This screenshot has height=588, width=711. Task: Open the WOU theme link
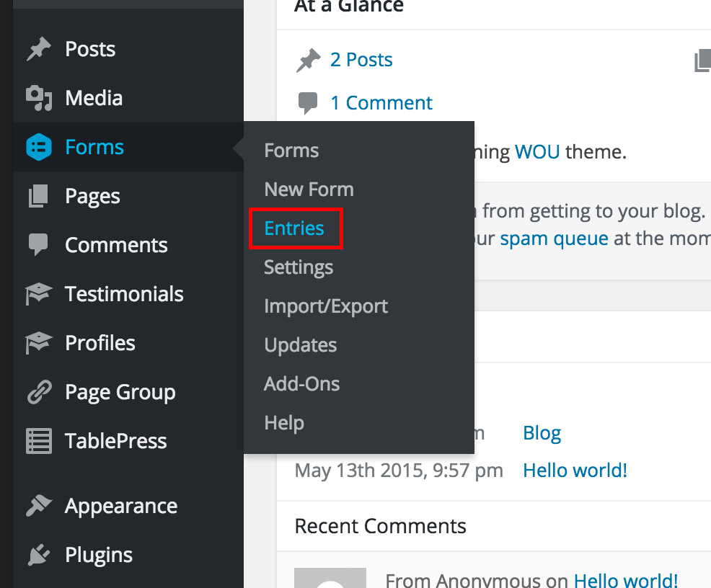(x=537, y=152)
